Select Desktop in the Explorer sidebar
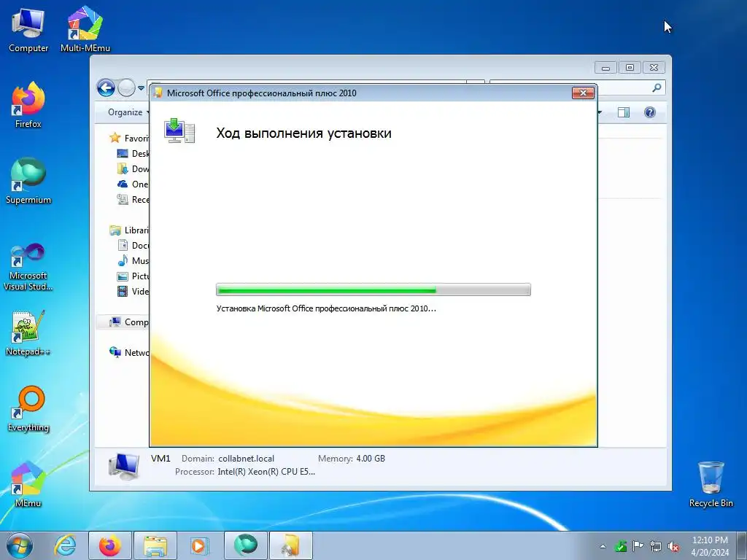 (133, 153)
